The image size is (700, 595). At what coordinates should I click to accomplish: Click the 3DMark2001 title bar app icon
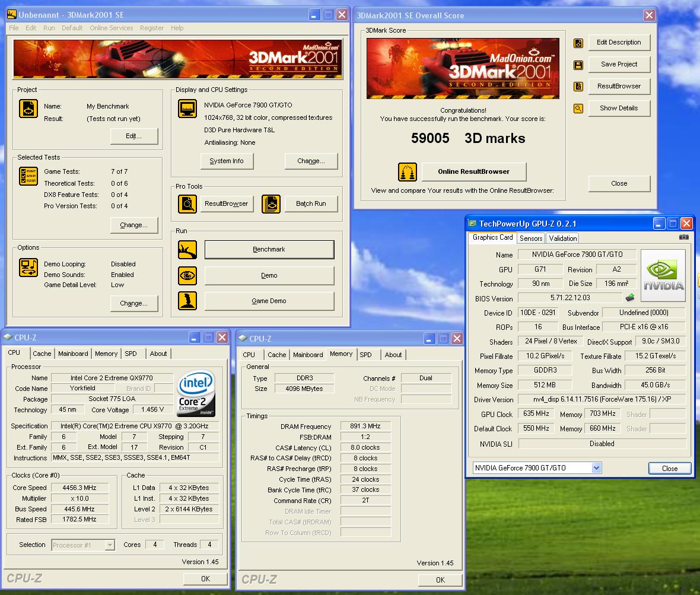click(12, 15)
